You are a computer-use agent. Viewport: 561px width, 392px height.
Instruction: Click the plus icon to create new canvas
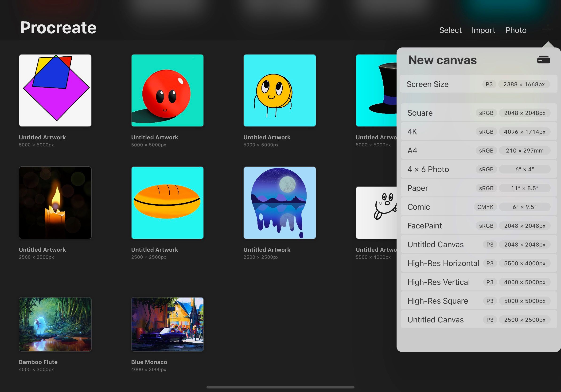pos(547,30)
